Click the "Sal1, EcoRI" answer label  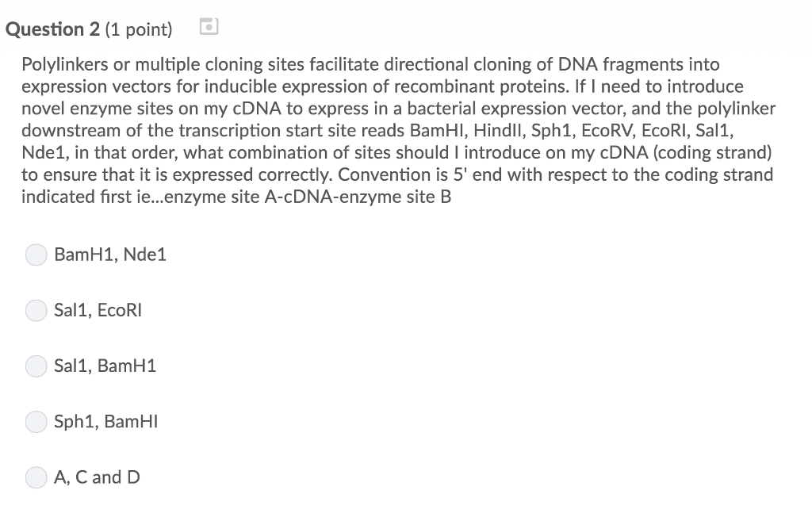coord(98,310)
